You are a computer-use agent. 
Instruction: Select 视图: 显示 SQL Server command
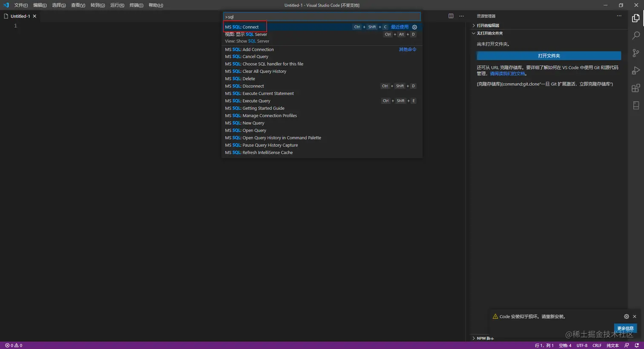[322, 37]
